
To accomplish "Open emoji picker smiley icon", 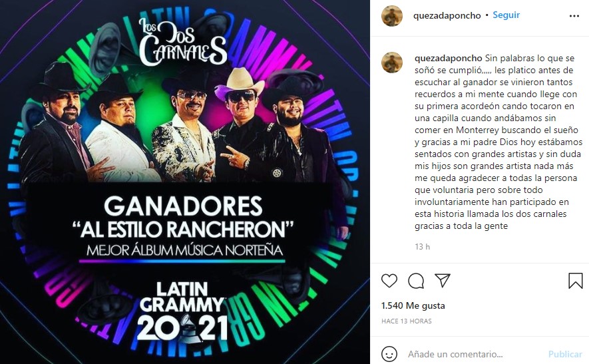I will click(389, 354).
